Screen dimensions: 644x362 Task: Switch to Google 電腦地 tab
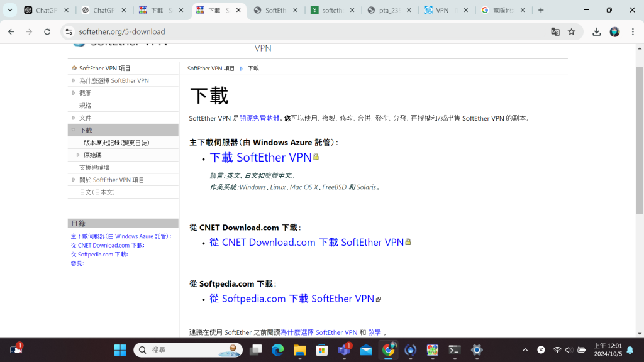click(502, 10)
